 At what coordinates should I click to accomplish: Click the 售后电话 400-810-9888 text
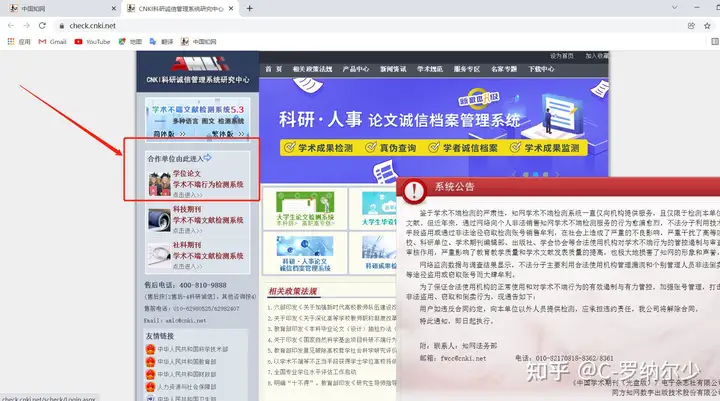coord(186,285)
